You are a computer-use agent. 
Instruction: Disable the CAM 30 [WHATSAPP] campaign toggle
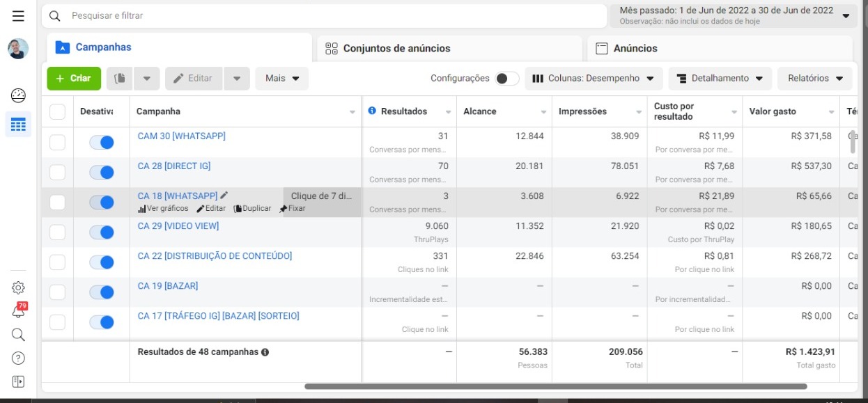102,142
